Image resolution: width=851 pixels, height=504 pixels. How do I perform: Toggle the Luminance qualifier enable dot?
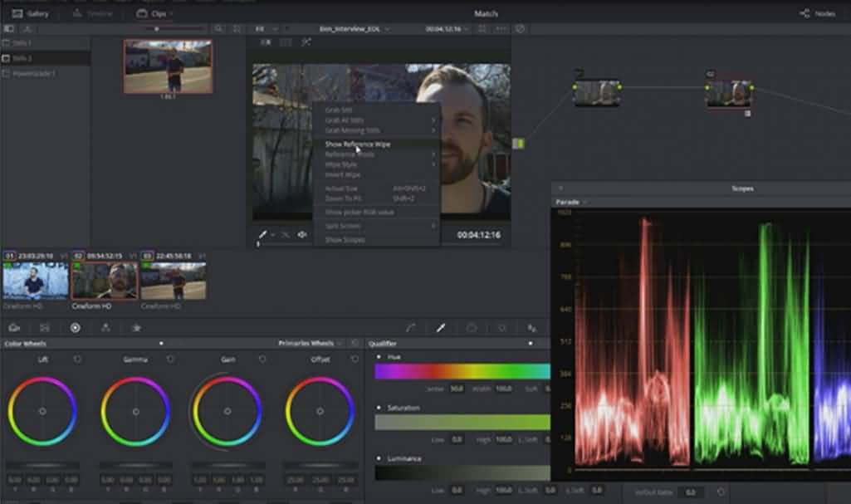379,458
